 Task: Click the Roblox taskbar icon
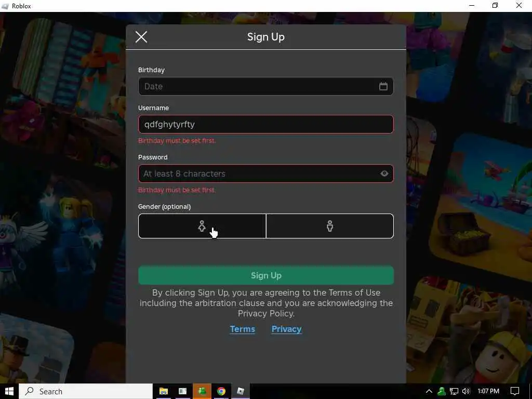[241, 391]
